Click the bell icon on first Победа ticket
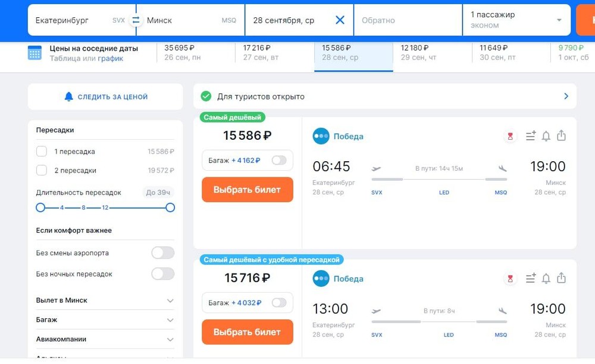 (x=546, y=136)
